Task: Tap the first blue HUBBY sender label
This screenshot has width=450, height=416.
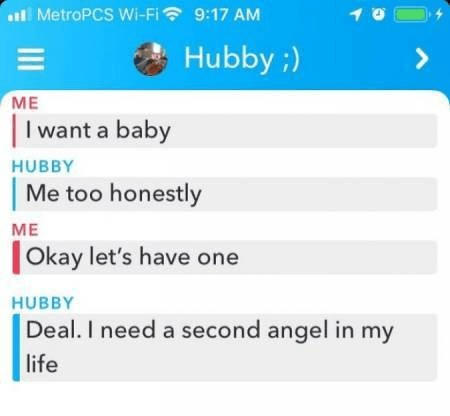Action: 43,166
